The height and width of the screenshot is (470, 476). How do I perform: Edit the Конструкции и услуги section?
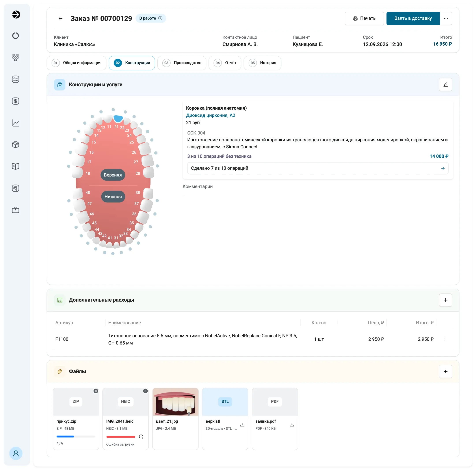(x=445, y=85)
